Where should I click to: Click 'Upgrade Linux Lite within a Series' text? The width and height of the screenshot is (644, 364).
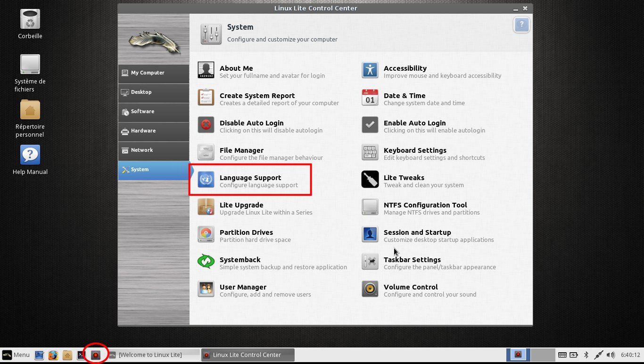pos(266,213)
